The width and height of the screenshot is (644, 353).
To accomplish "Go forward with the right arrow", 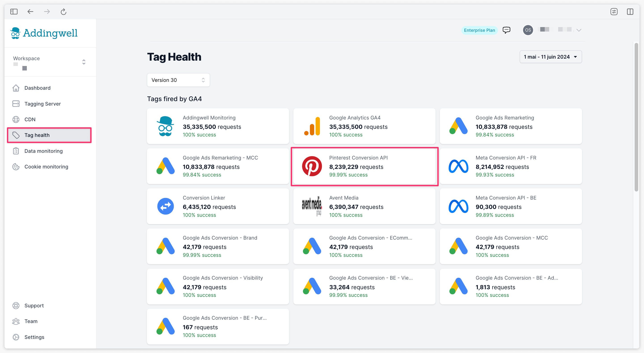I will [x=47, y=11].
